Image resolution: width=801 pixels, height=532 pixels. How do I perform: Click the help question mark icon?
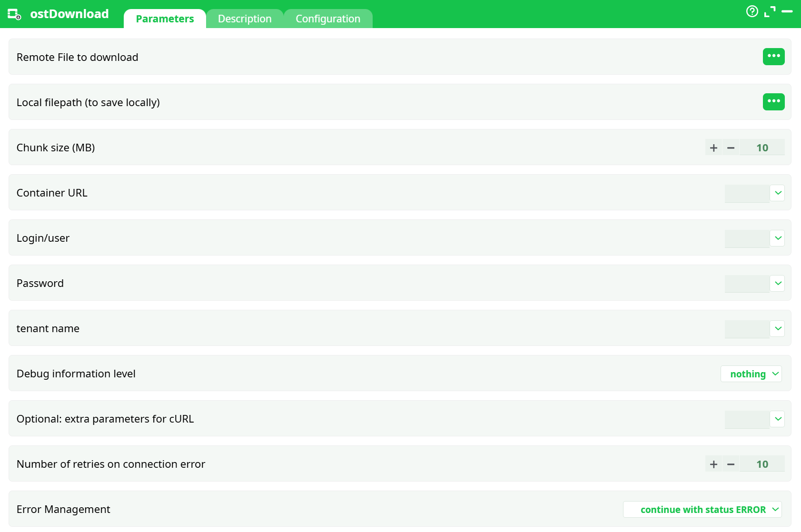(752, 11)
